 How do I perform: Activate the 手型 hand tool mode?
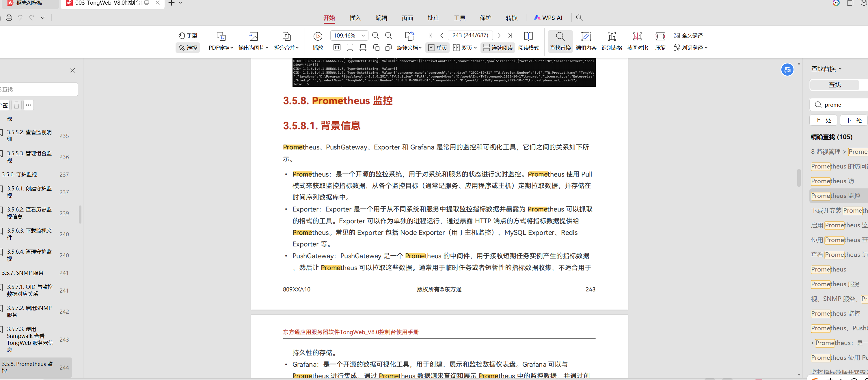[x=188, y=35]
